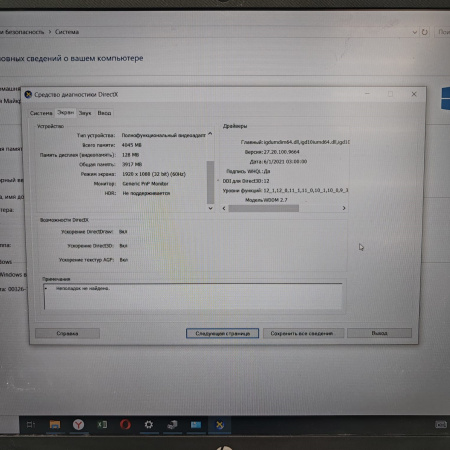Screen dimensions: 450x450
Task: Select DirectX diagnostic icon on taskbar
Action: pyautogui.click(x=219, y=425)
